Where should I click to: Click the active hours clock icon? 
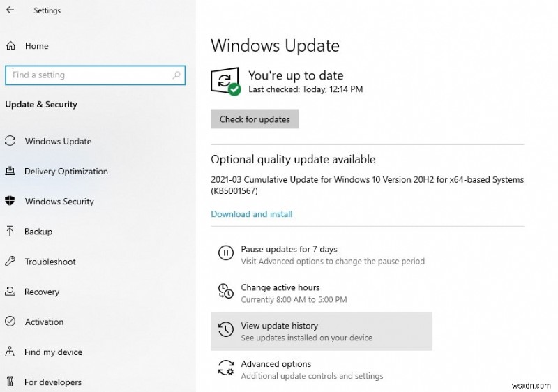pyautogui.click(x=225, y=291)
